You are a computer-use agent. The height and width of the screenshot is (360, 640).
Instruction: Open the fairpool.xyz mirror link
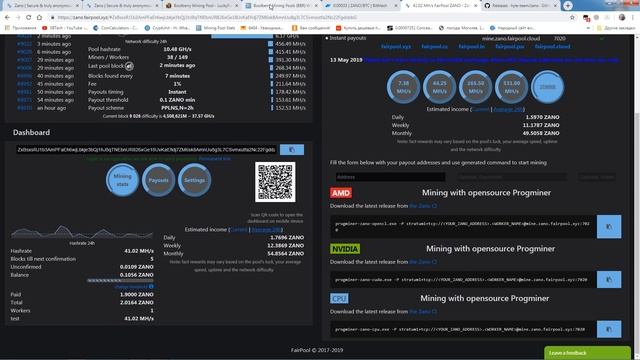pyautogui.click(x=396, y=47)
